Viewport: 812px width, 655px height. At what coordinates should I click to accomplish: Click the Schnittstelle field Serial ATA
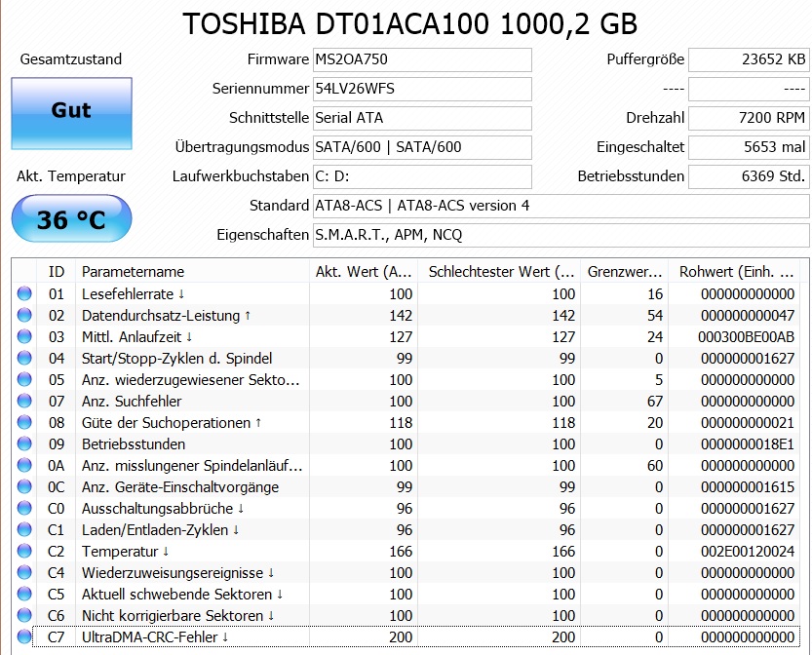pyautogui.click(x=422, y=118)
